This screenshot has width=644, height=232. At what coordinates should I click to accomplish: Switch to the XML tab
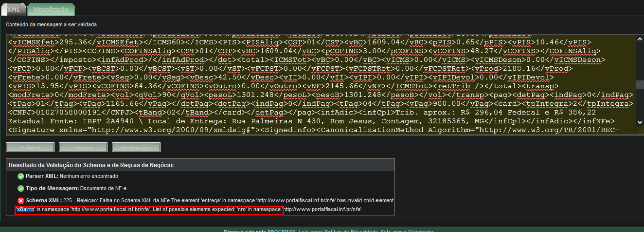point(13,9)
